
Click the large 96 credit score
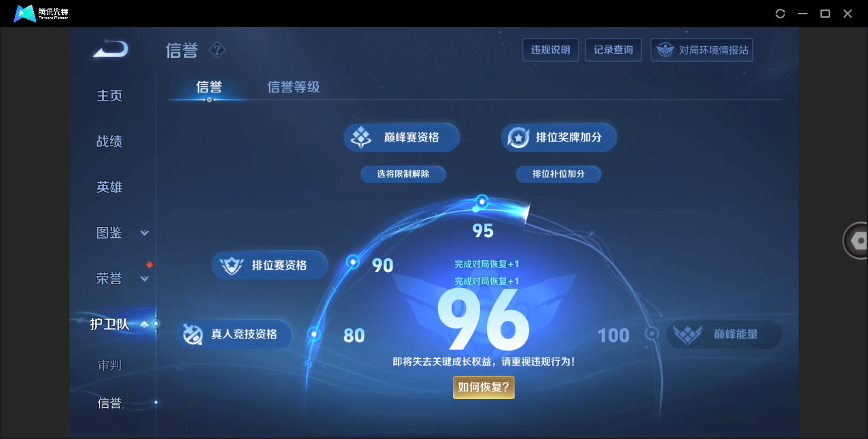pyautogui.click(x=484, y=319)
